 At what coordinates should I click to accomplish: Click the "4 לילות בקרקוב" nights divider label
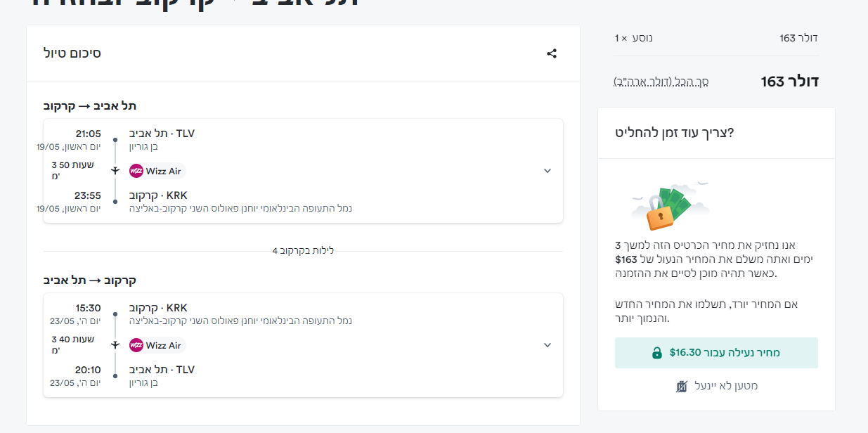[303, 251]
